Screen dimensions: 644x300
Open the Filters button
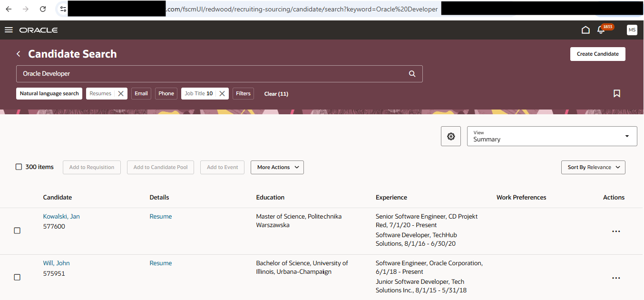243,93
